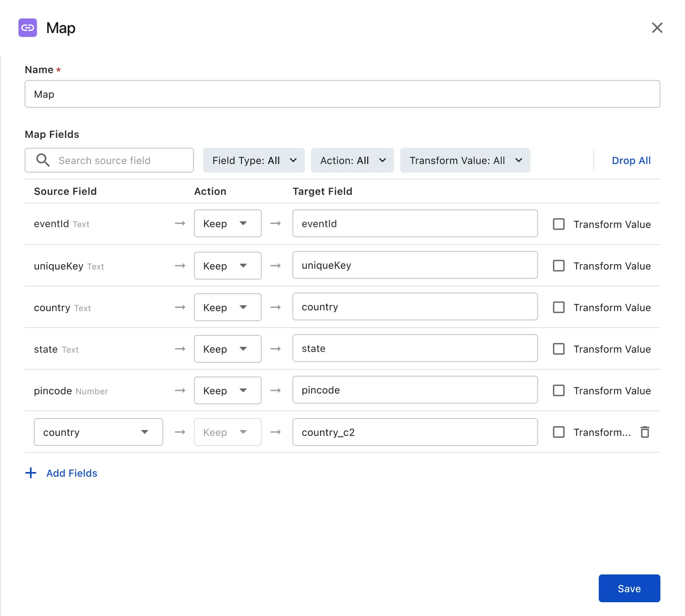Expand the Transform Value filter dropdown
The width and height of the screenshot is (685, 616).
(465, 160)
